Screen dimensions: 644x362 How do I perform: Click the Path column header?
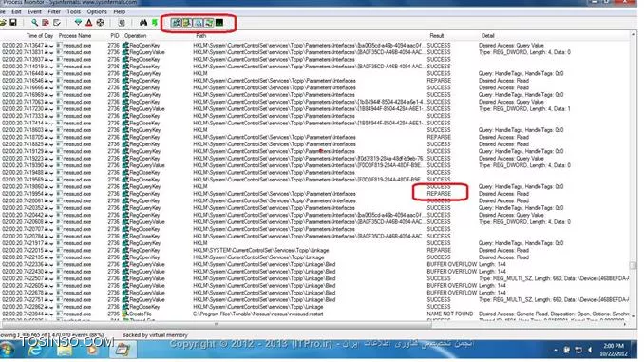coord(200,36)
